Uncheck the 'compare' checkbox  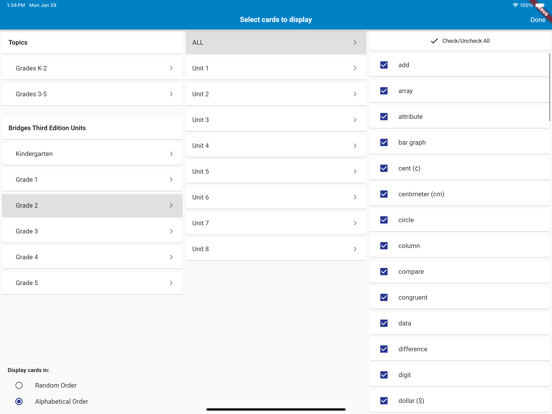pyautogui.click(x=384, y=271)
